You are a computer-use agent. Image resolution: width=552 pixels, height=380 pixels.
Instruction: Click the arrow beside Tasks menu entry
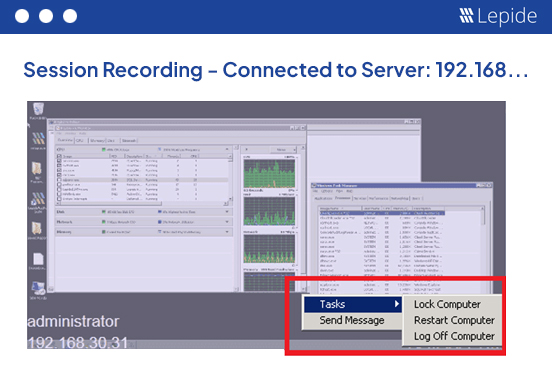397,304
